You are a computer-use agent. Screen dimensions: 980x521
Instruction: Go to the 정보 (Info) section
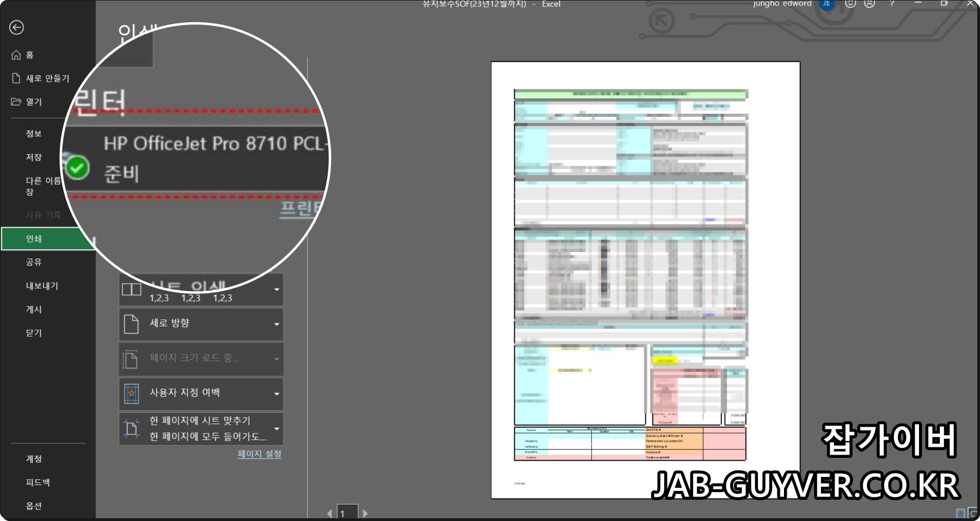tap(34, 133)
